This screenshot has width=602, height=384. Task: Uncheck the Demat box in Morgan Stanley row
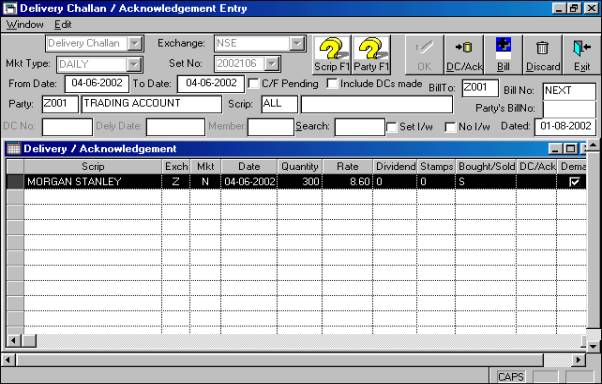[x=574, y=182]
